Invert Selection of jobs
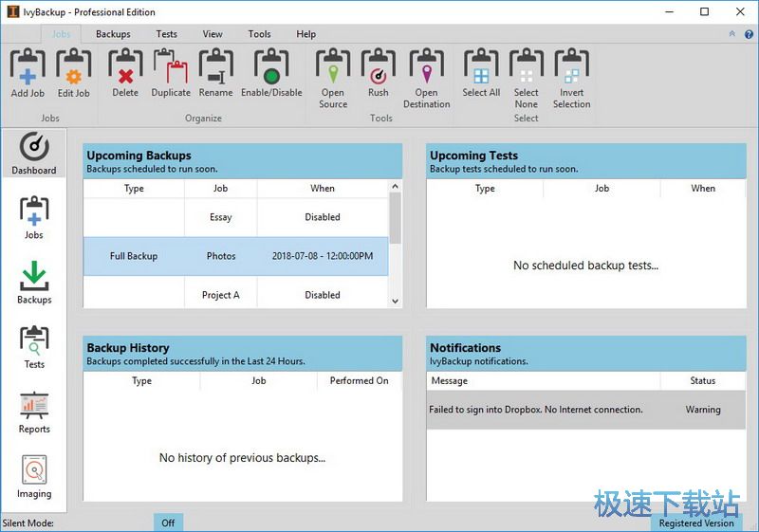This screenshot has height=532, width=759. point(571,78)
